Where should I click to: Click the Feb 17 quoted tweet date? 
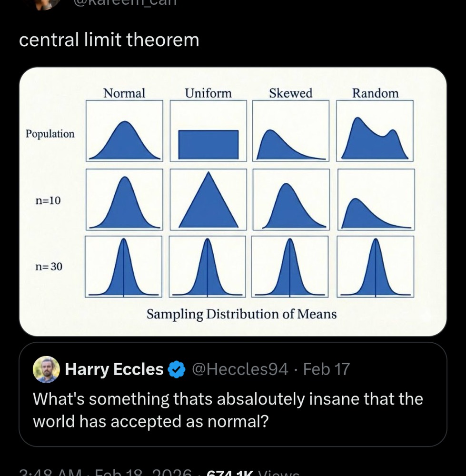[x=326, y=369]
